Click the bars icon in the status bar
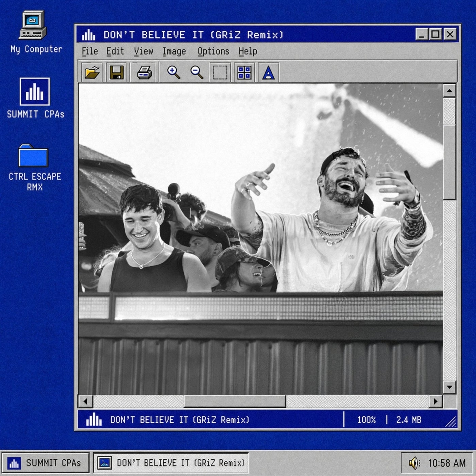The height and width of the screenshot is (476, 476). 94,420
